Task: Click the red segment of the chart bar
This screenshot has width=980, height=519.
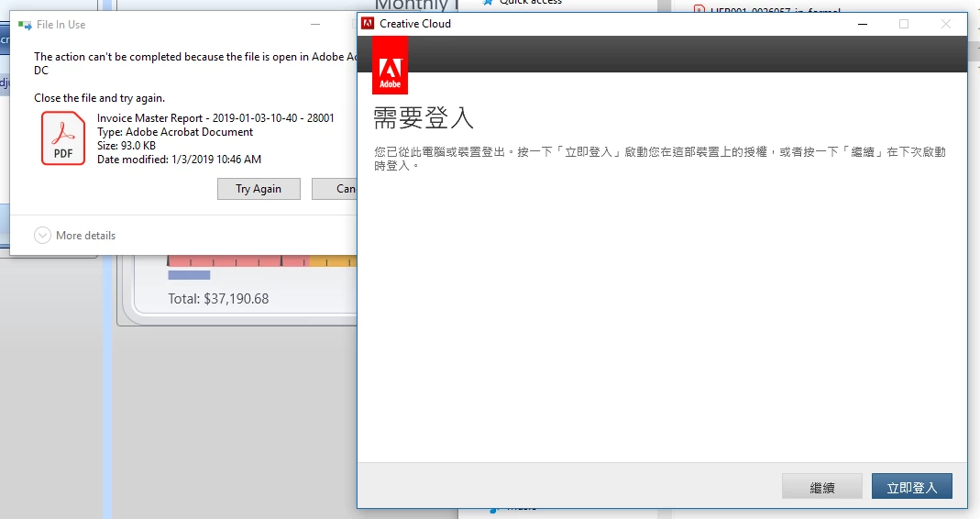Action: pos(238,260)
